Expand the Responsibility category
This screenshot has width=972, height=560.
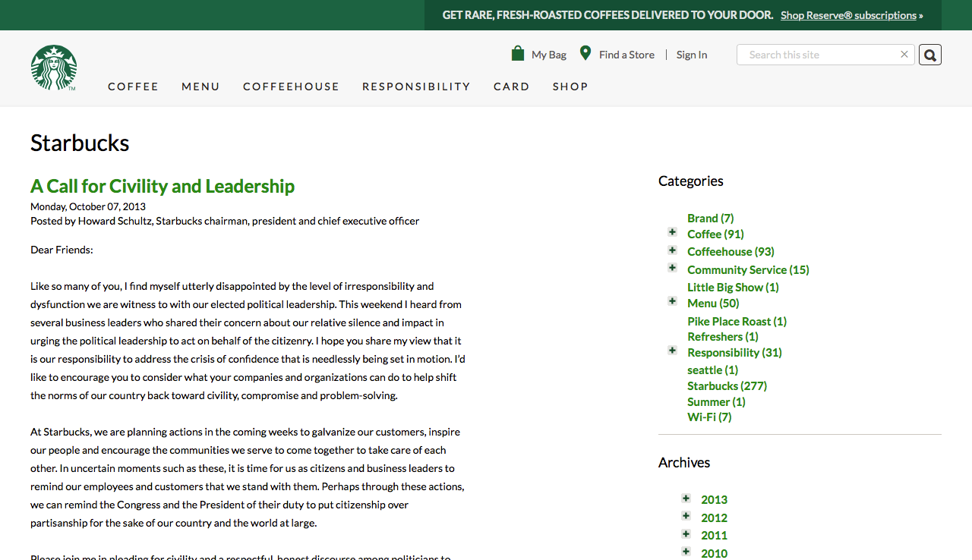pos(672,351)
